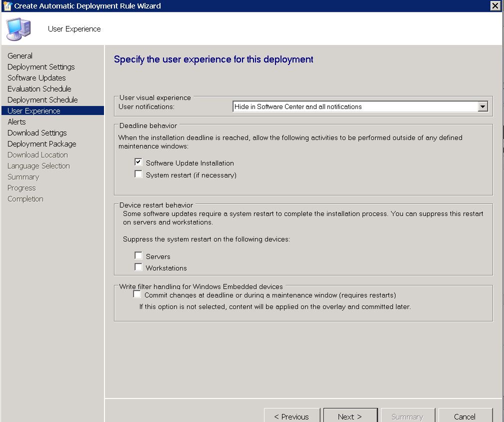The image size is (504, 422).
Task: Click the 'Deadline behavior' group label
Action: click(x=148, y=125)
